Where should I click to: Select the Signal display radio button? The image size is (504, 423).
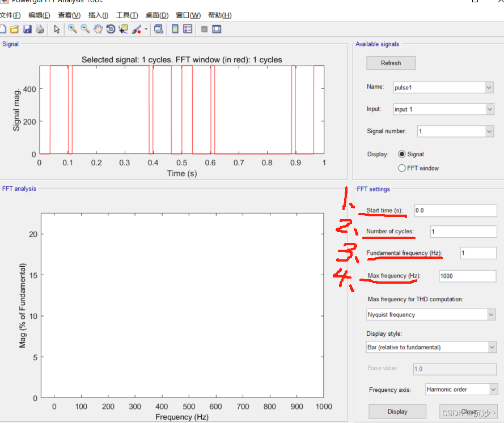[x=402, y=154]
